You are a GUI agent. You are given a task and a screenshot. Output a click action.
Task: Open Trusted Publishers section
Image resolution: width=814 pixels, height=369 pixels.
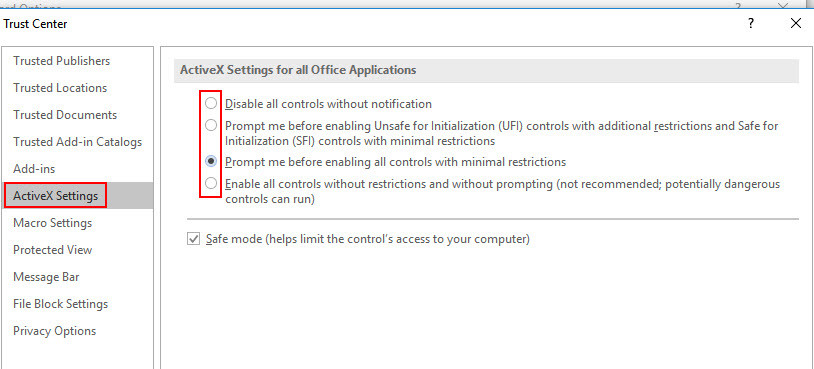(x=62, y=61)
